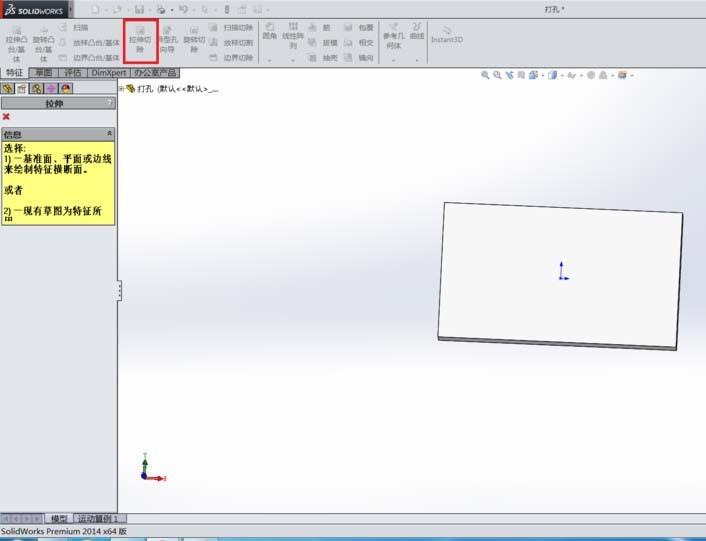This screenshot has height=541, width=706.
Task: Select the 包覆 wrap tool
Action: 359,28
